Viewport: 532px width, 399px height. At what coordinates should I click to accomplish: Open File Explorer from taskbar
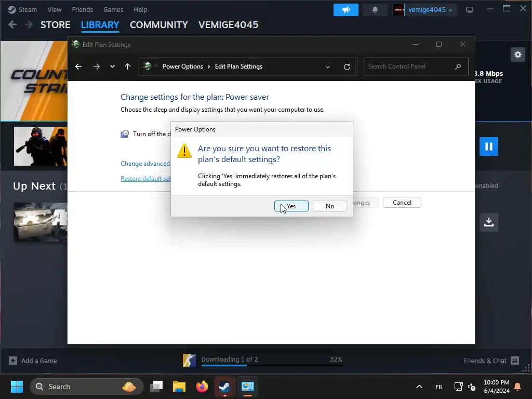click(179, 387)
